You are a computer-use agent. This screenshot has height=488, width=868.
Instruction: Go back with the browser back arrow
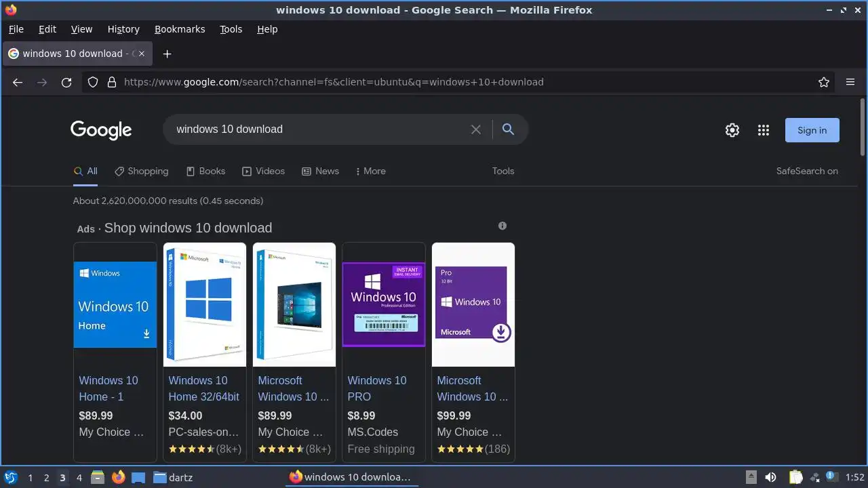point(18,82)
